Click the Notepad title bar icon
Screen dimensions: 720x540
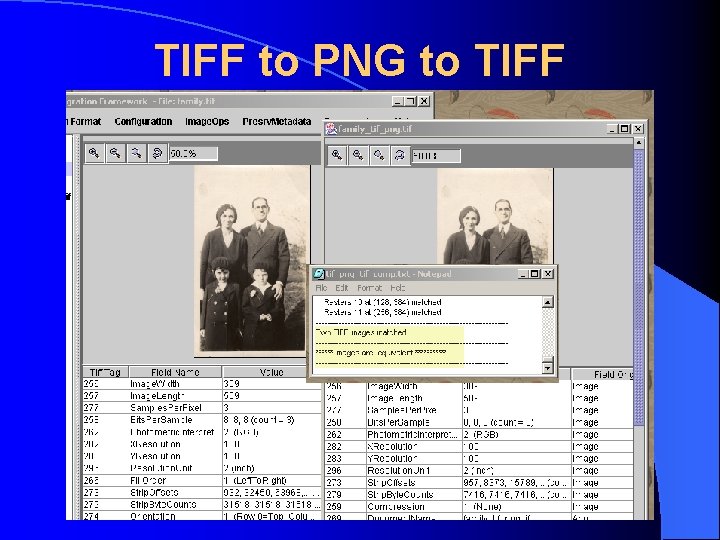click(x=318, y=274)
